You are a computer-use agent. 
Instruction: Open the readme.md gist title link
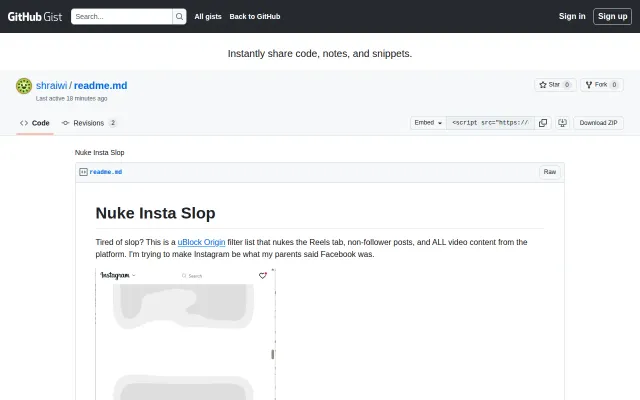click(x=100, y=85)
